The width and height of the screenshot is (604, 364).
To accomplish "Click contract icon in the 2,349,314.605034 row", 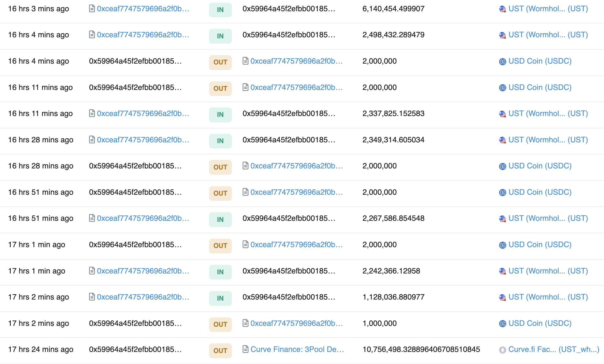I will tap(92, 140).
